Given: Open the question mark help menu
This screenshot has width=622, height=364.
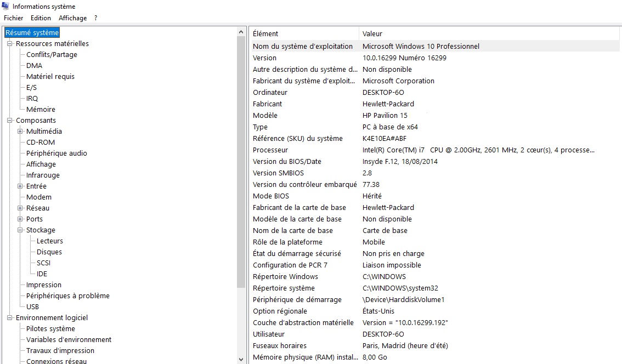Looking at the screenshot, I should [96, 18].
